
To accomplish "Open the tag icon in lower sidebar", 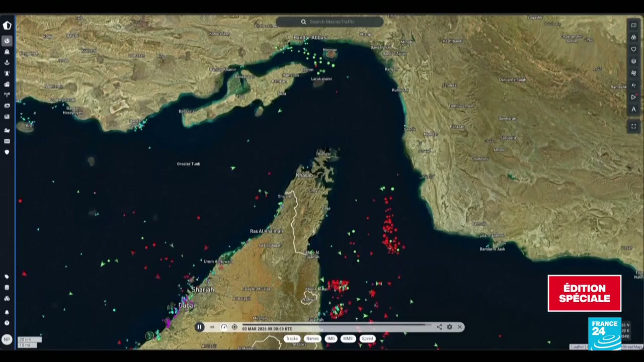I will tap(7, 277).
